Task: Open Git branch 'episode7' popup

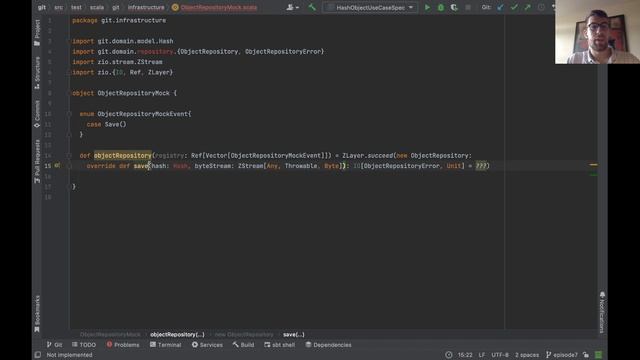Action: pyautogui.click(x=562, y=355)
